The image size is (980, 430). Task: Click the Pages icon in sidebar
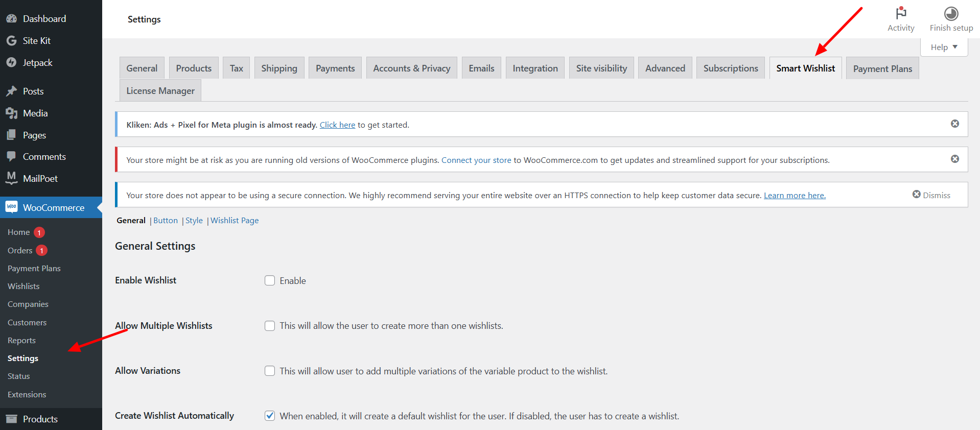click(11, 135)
